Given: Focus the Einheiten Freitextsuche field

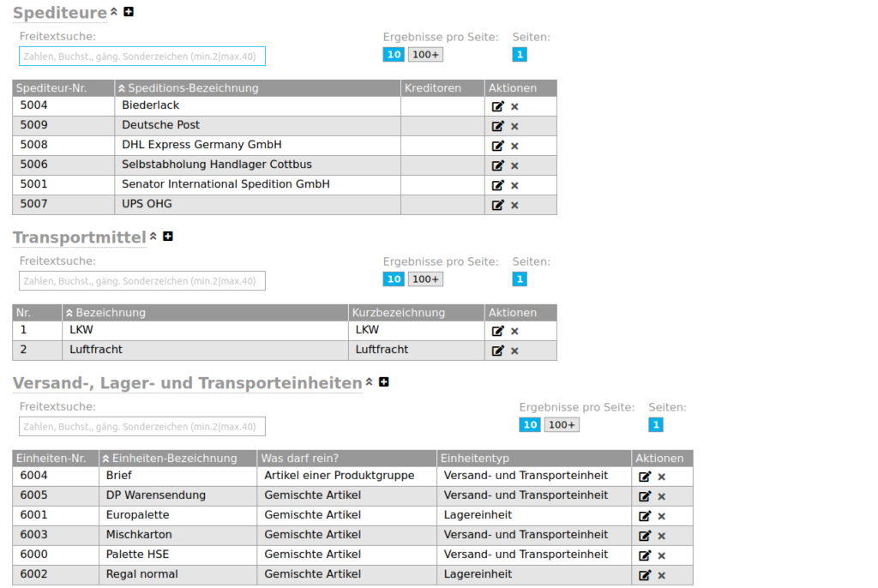Looking at the screenshot, I should [x=142, y=426].
